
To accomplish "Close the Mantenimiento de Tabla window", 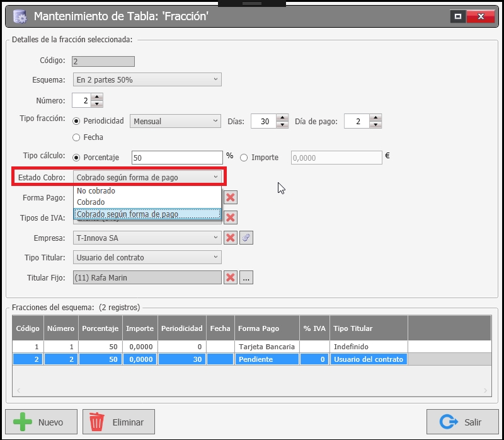I will (481, 16).
